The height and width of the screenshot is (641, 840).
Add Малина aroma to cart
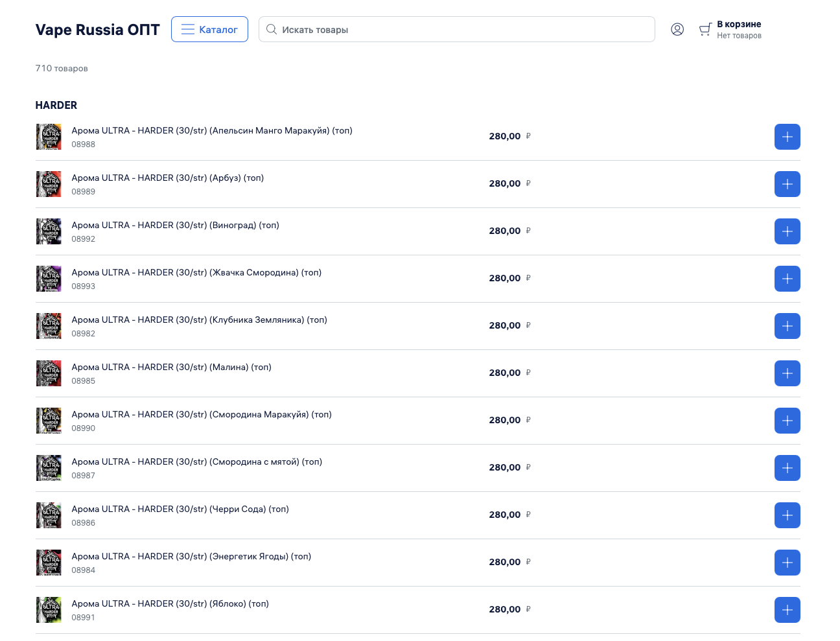[x=787, y=373]
